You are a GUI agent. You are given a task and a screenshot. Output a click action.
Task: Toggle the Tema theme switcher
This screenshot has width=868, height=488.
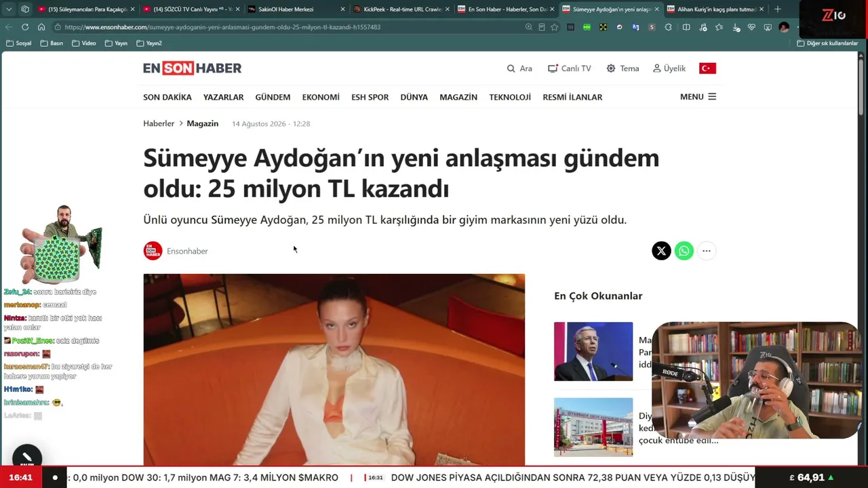click(623, 68)
